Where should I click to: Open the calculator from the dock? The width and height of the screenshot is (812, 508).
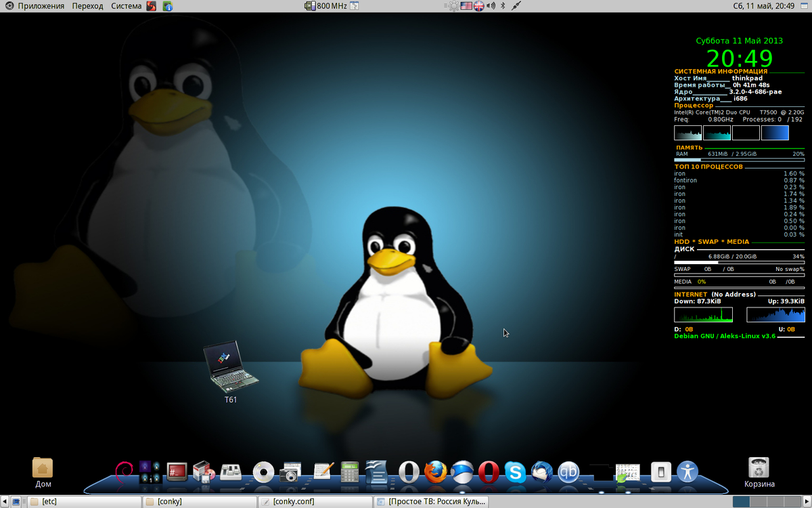[x=350, y=471]
